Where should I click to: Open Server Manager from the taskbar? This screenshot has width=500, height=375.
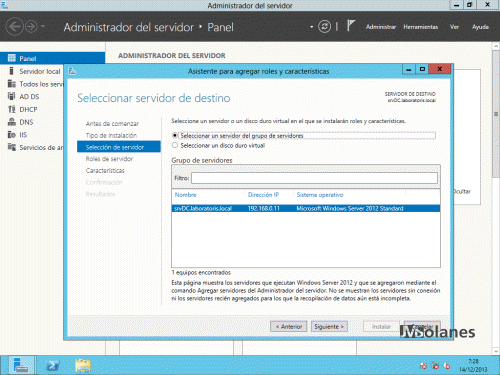coord(21,365)
